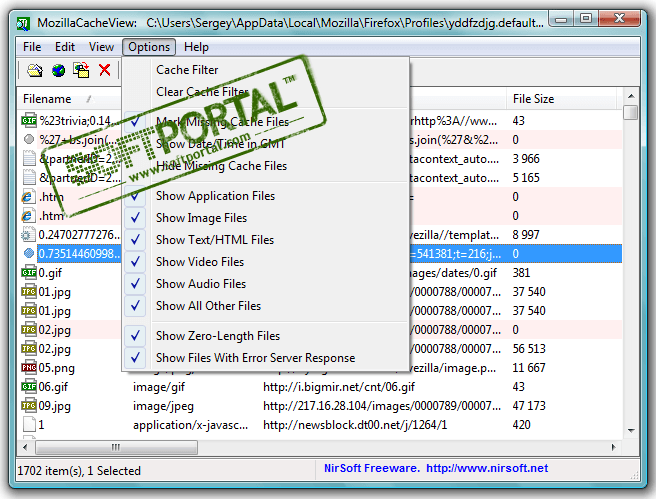Click the horizontal scrollbar right arrow
The width and height of the screenshot is (656, 499).
614,447
